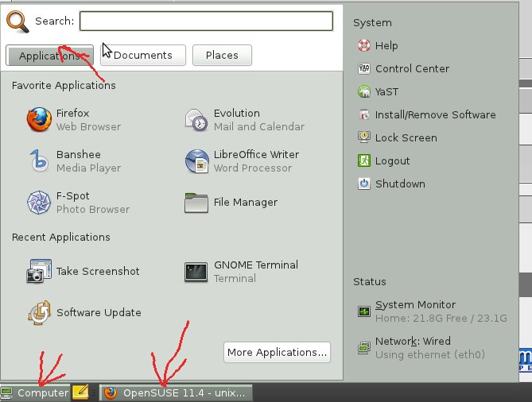
Task: Open GNOME Terminal via its black screen icon
Action: (196, 272)
